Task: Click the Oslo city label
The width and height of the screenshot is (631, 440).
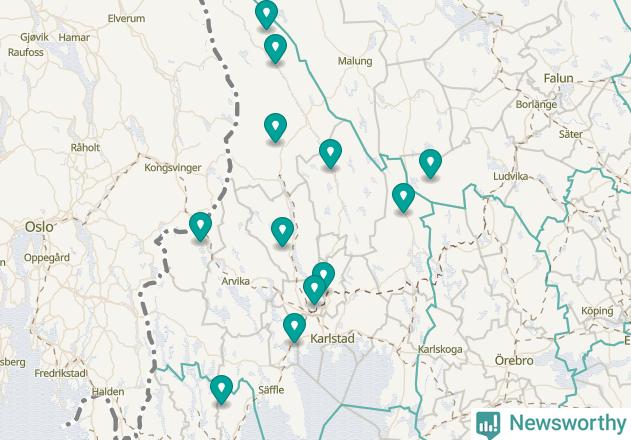Action: [x=39, y=227]
